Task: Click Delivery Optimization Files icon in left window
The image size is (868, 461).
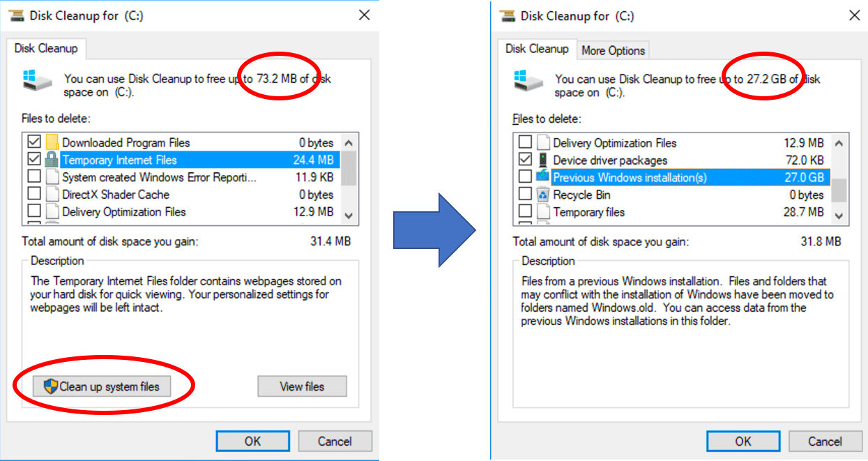Action: [52, 211]
